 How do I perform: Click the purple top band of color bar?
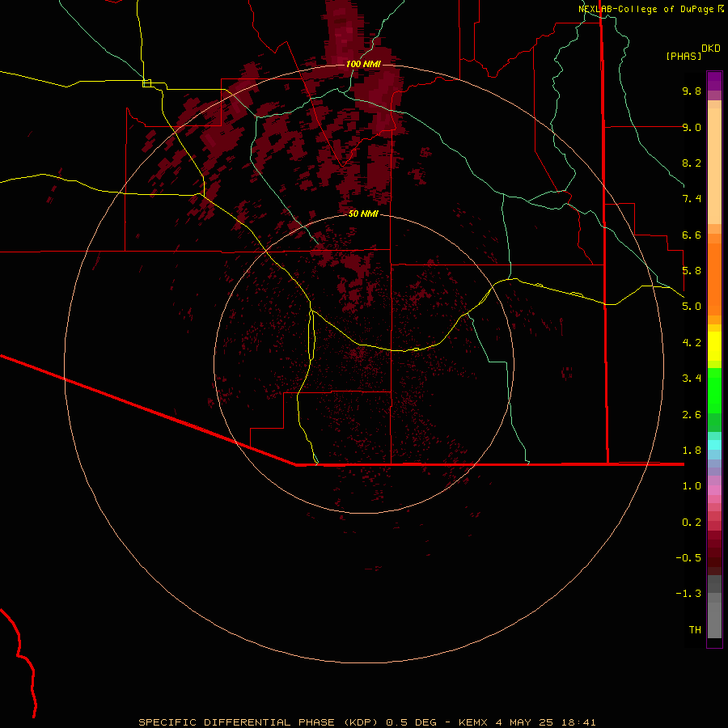pos(714,81)
